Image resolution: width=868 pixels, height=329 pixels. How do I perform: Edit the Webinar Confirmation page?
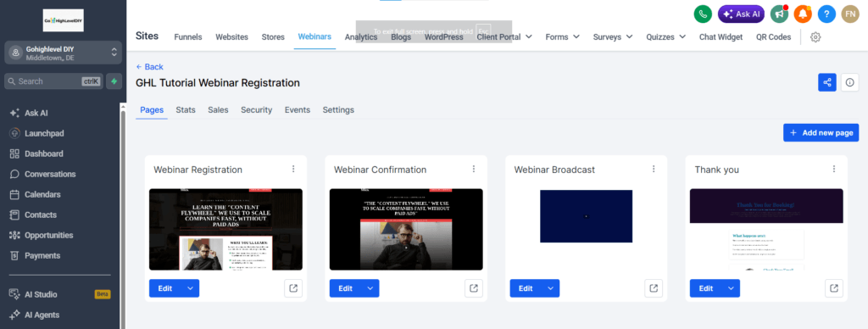(346, 288)
